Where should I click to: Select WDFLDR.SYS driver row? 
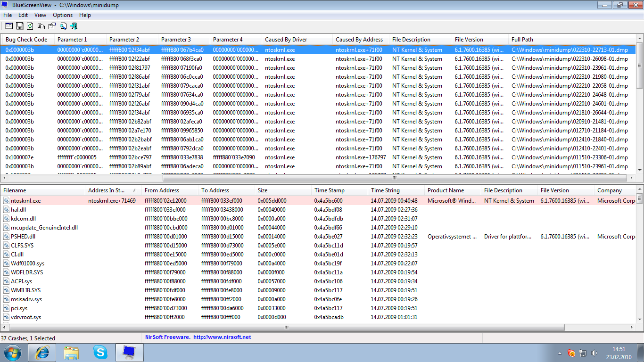point(318,272)
